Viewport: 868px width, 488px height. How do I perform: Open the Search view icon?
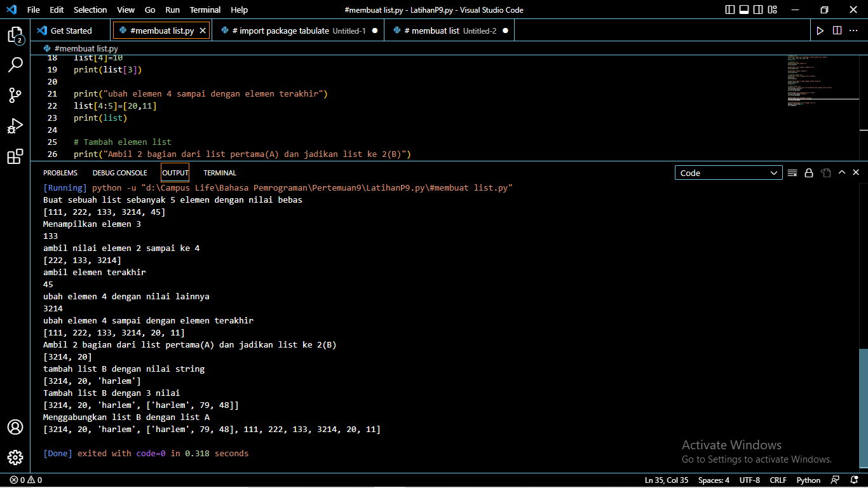click(x=15, y=65)
